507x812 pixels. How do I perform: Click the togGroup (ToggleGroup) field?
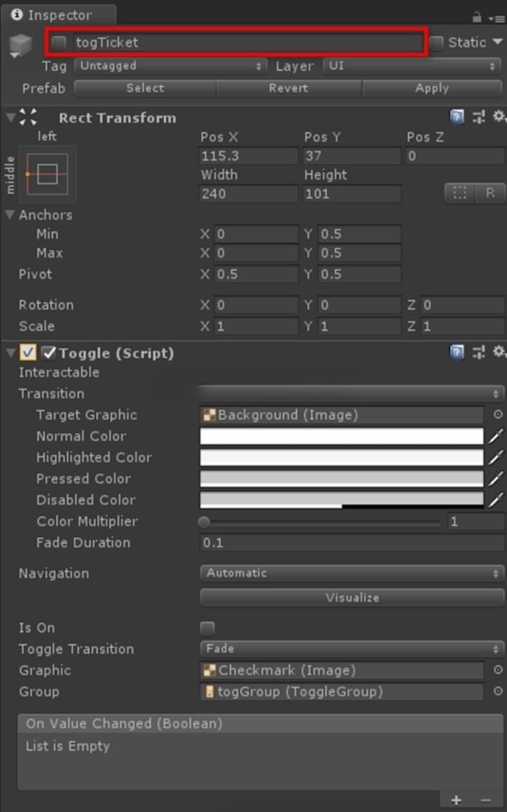[341, 691]
